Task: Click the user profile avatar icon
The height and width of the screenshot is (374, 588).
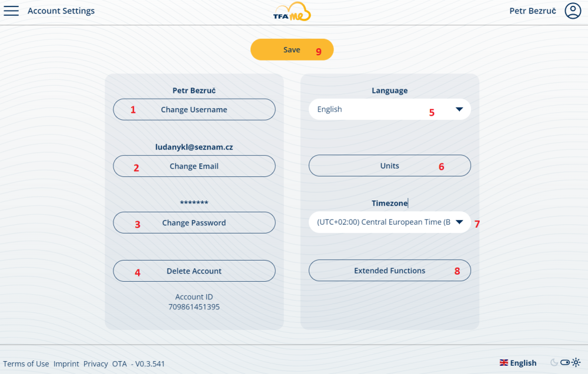Action: 572,11
